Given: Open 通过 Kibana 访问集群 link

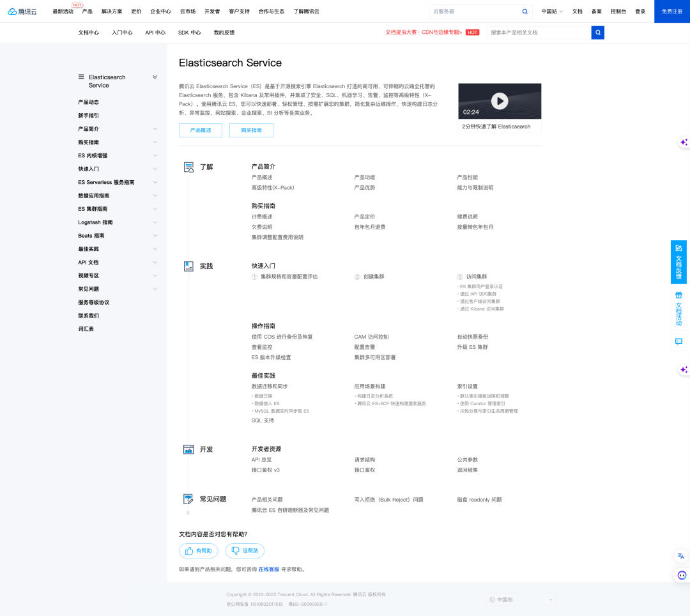Looking at the screenshot, I should 482,309.
